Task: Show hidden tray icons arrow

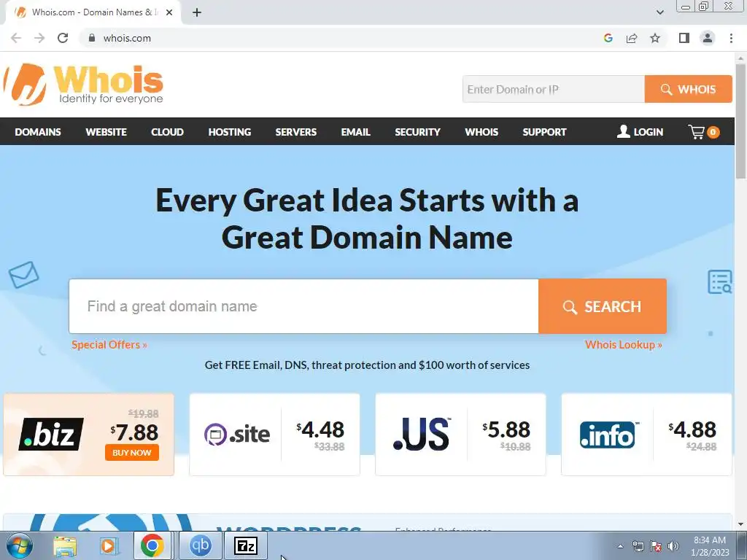Action: click(620, 546)
